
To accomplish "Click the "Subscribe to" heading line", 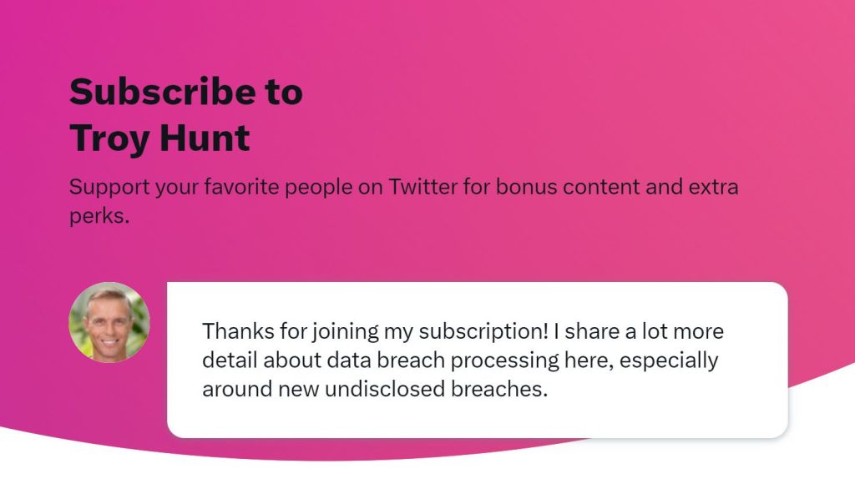I will coord(186,92).
